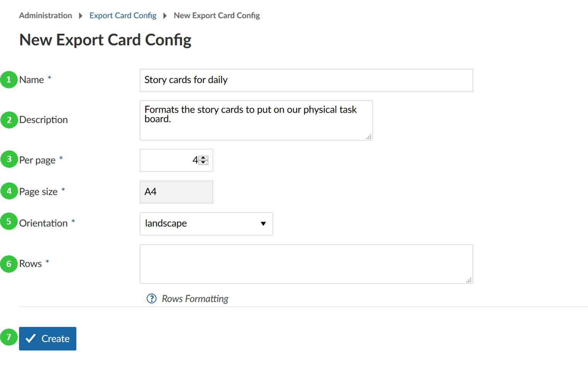Click green step marker number 4

(9, 191)
